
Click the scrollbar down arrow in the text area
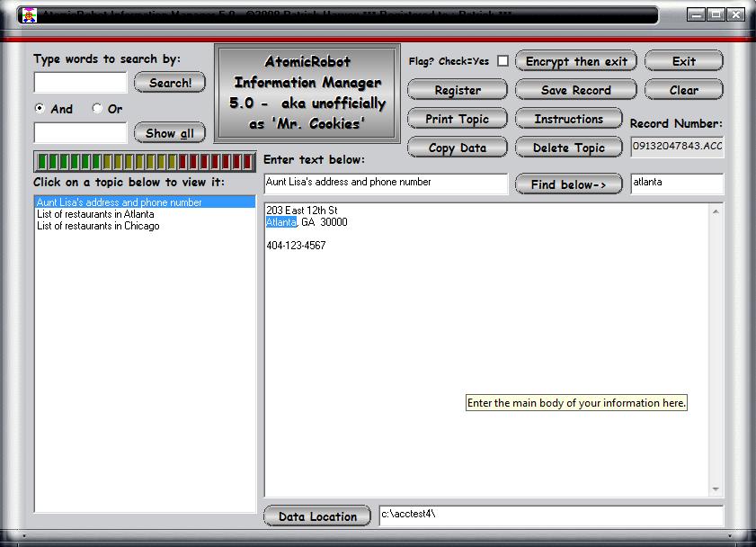click(x=716, y=489)
